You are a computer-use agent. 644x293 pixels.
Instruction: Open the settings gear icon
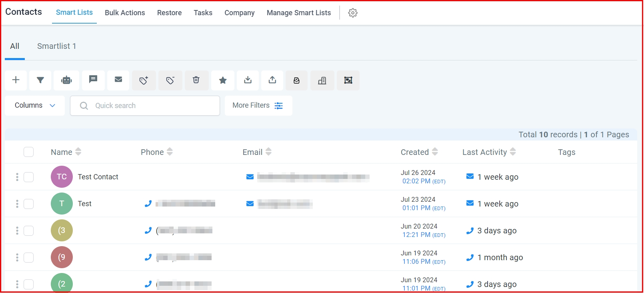[x=353, y=13]
